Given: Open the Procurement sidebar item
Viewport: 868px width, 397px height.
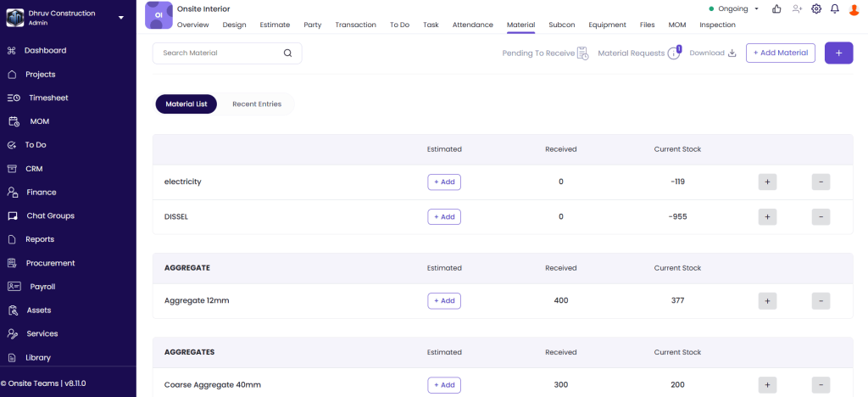Looking at the screenshot, I should [x=50, y=263].
